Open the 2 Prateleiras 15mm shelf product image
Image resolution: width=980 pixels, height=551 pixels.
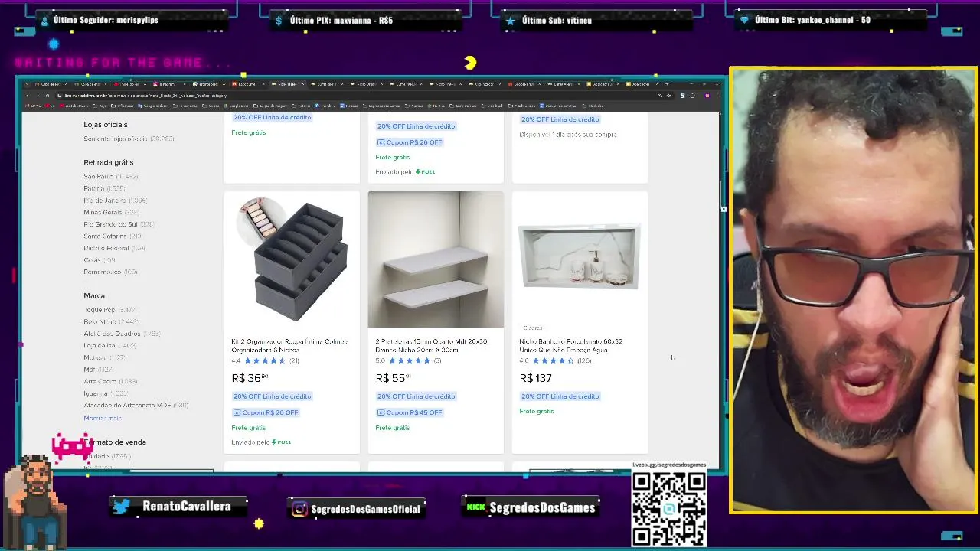(x=436, y=259)
